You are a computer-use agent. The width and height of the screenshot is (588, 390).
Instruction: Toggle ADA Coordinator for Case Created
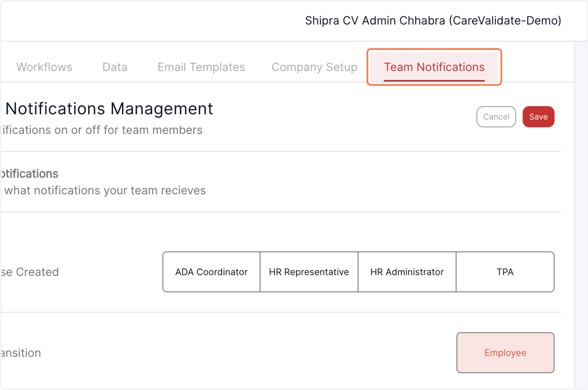pyautogui.click(x=211, y=272)
